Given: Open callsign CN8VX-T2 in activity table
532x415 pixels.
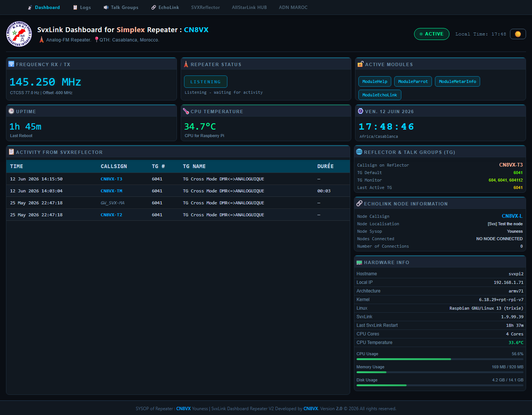Looking at the screenshot, I should point(111,215).
